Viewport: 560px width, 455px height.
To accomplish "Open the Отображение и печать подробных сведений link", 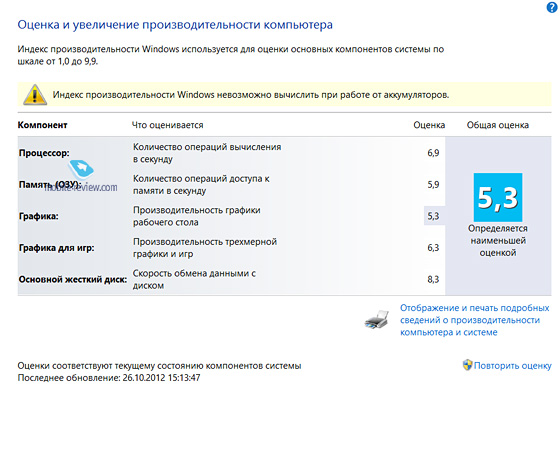I will pyautogui.click(x=475, y=320).
